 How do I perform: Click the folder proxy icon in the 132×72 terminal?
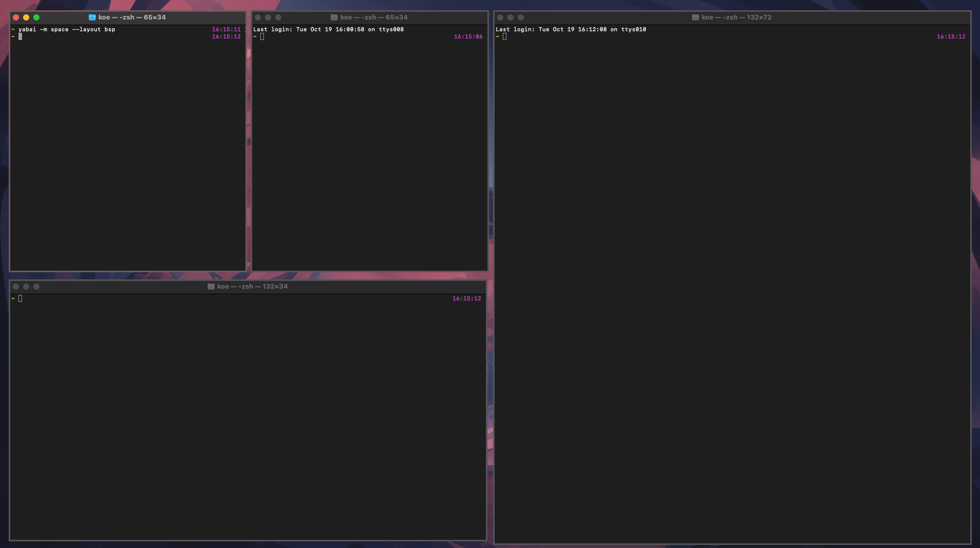tap(695, 17)
